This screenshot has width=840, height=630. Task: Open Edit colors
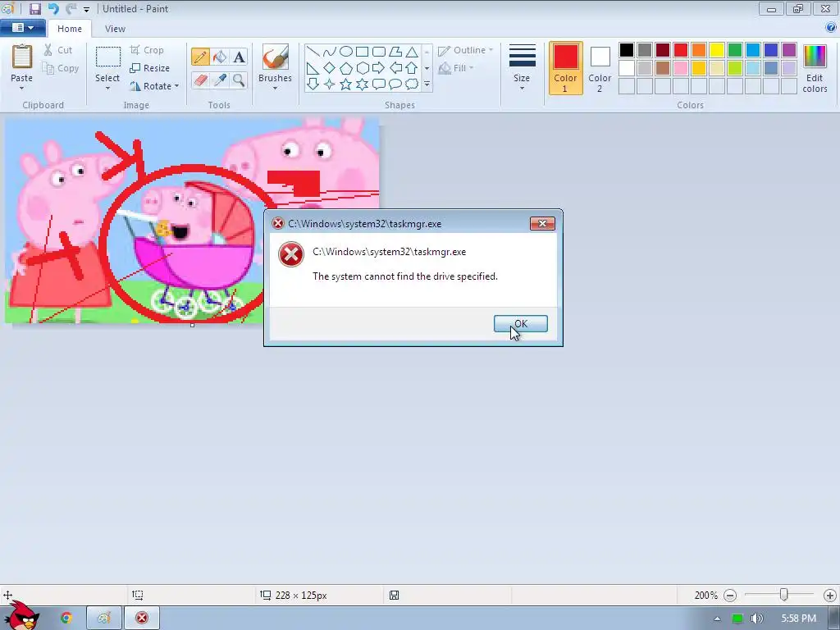coord(815,68)
